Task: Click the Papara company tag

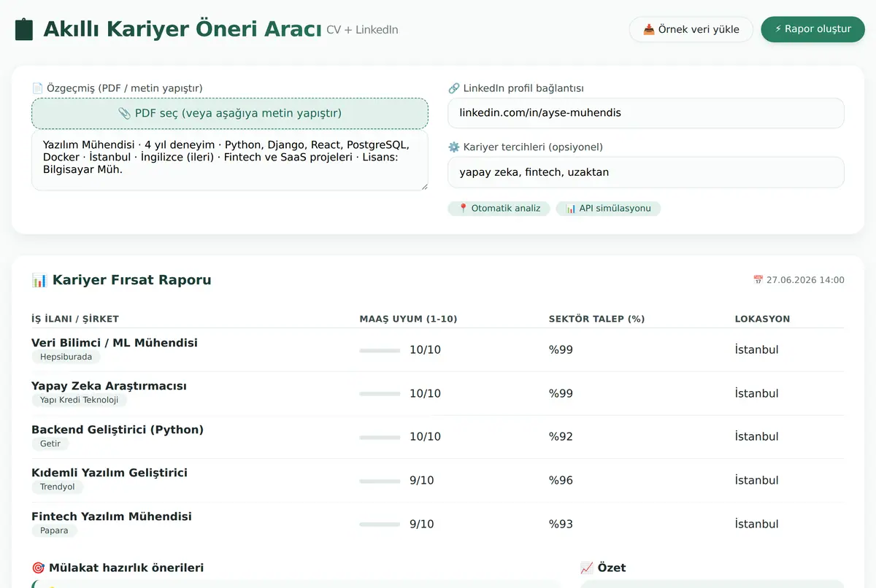Action: [x=54, y=530]
